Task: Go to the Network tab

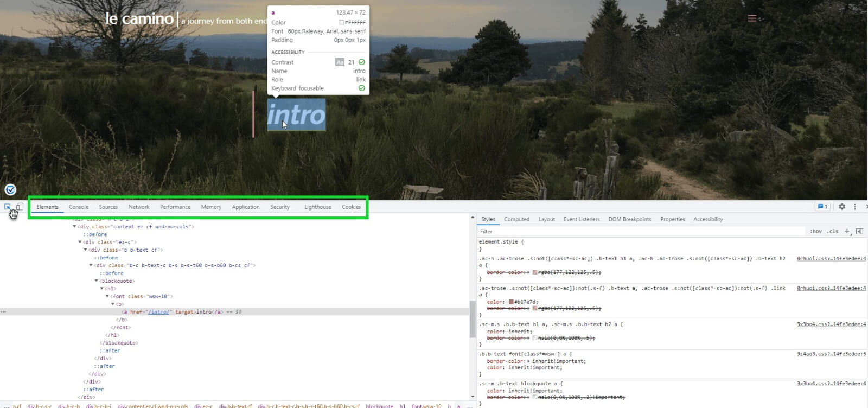Action: (x=139, y=207)
